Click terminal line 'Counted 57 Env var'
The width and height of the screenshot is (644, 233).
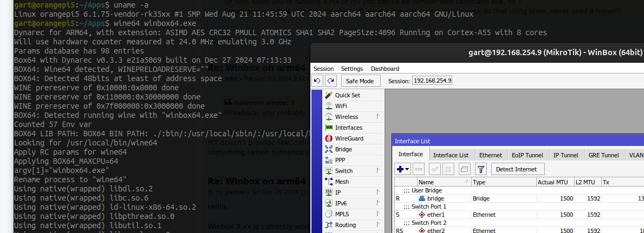53,124
